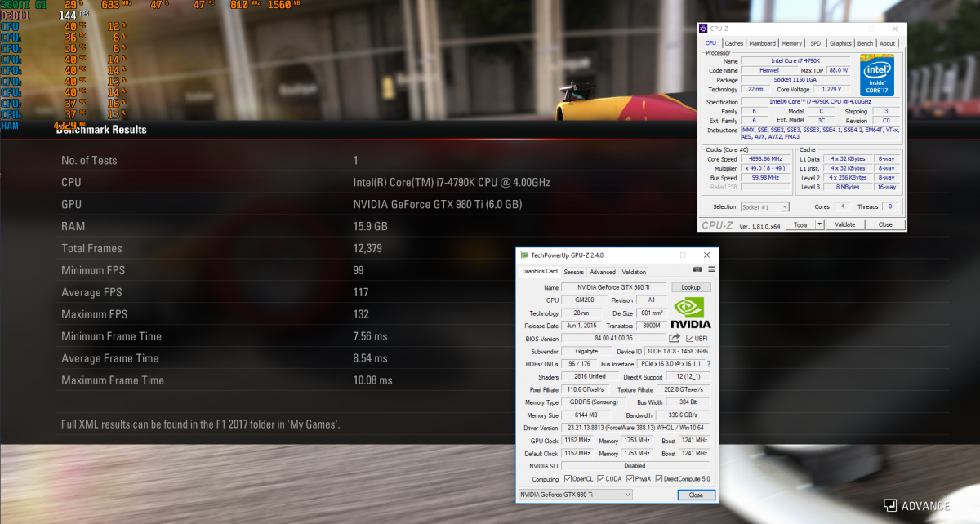
Task: Open the Graphics tab in CPU-Z
Action: point(840,43)
